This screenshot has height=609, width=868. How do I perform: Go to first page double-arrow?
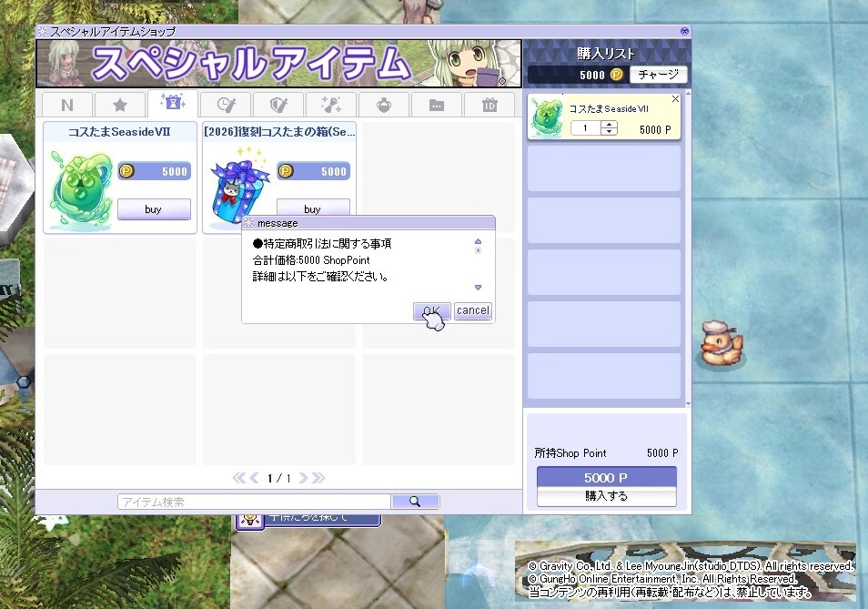point(239,478)
